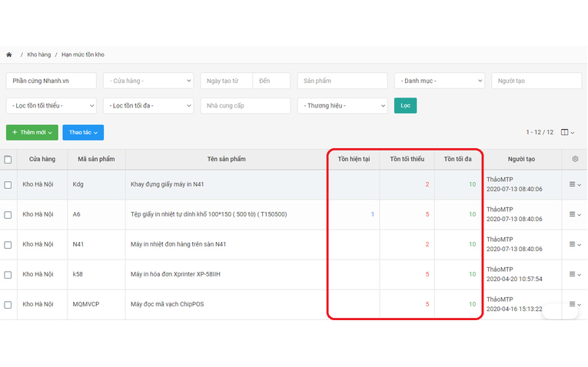Check the row for Khay đựng giấy máy in N41
Image resolution: width=588 pixels, height=367 pixels.
8,185
